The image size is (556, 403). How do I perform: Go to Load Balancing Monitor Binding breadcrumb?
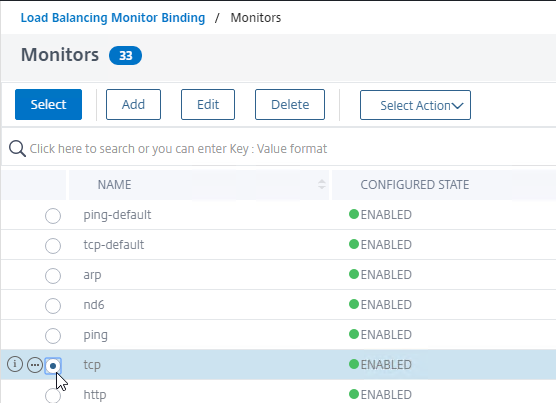point(113,18)
